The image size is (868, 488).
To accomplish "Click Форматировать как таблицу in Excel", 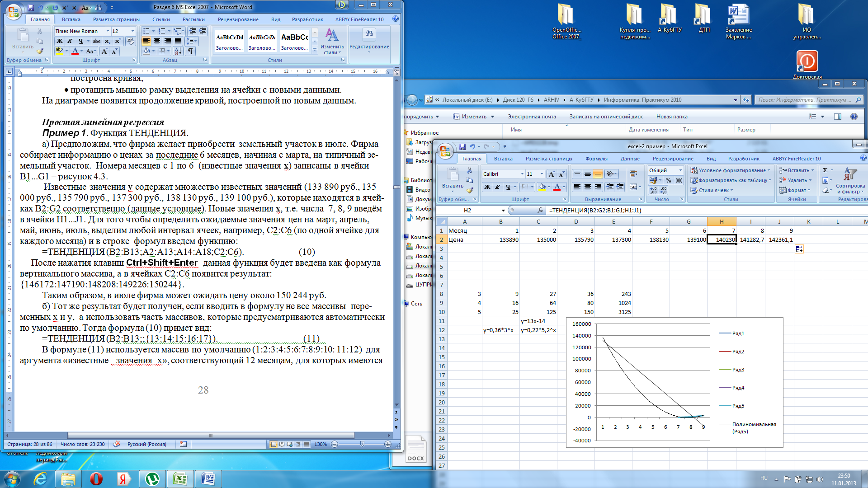I will (x=731, y=180).
